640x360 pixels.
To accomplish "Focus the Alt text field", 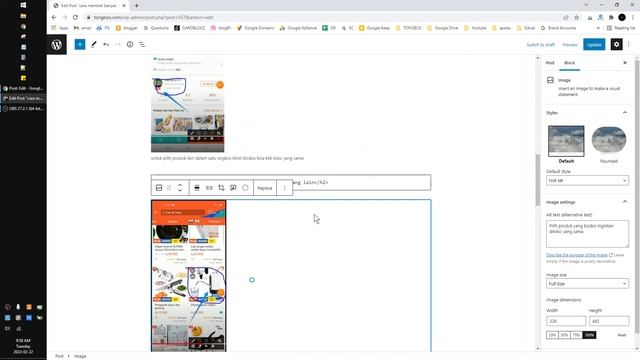I will click(587, 234).
